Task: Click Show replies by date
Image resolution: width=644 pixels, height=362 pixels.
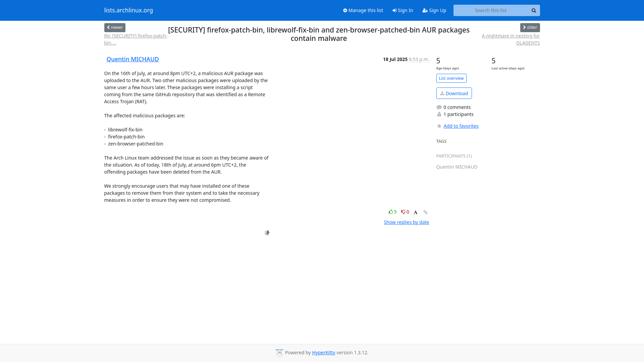Action: tap(406, 222)
